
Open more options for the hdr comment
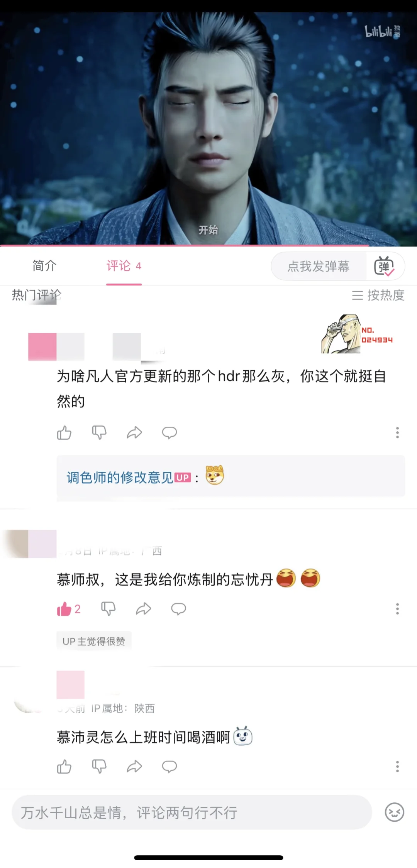(397, 433)
